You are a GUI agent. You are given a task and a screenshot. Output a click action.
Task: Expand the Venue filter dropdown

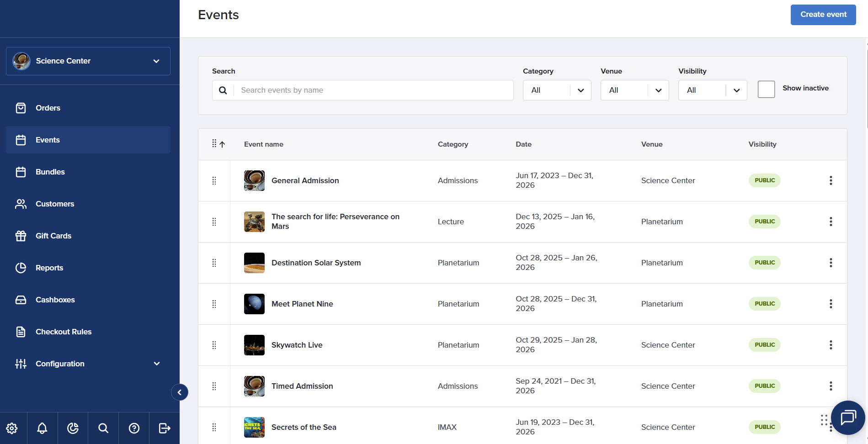634,90
